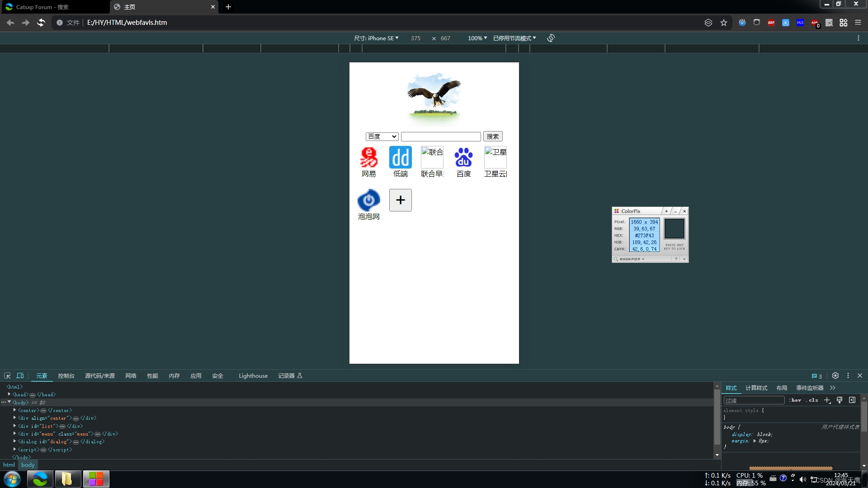Bookmark page using the star icon
The image size is (868, 488).
click(724, 23)
